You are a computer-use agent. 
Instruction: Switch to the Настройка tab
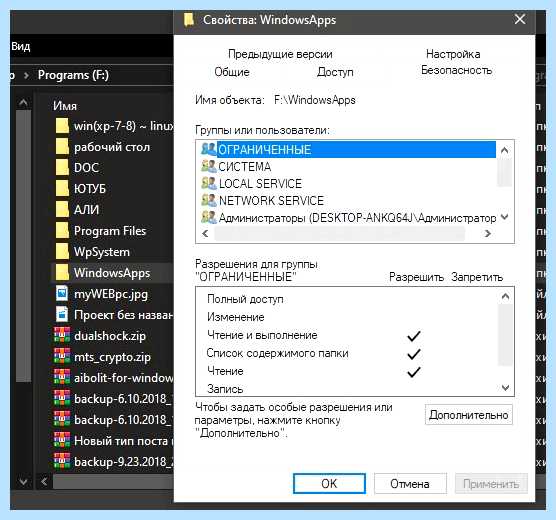pos(453,54)
